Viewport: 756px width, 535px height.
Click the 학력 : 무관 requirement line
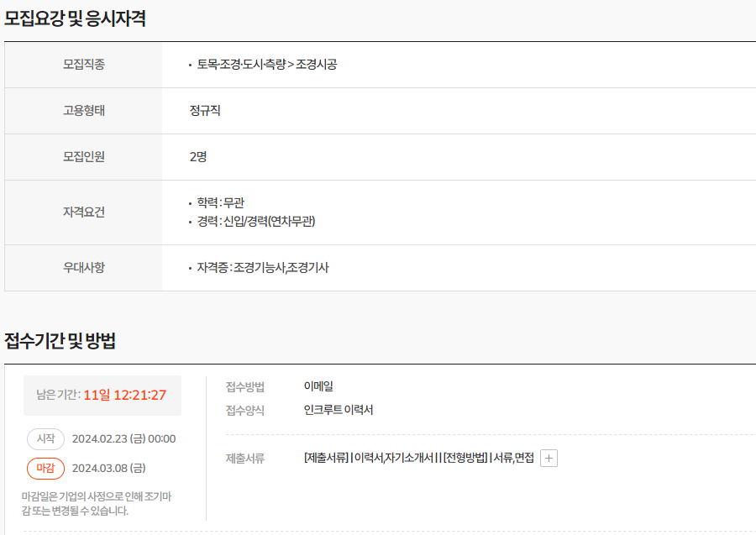(x=220, y=202)
